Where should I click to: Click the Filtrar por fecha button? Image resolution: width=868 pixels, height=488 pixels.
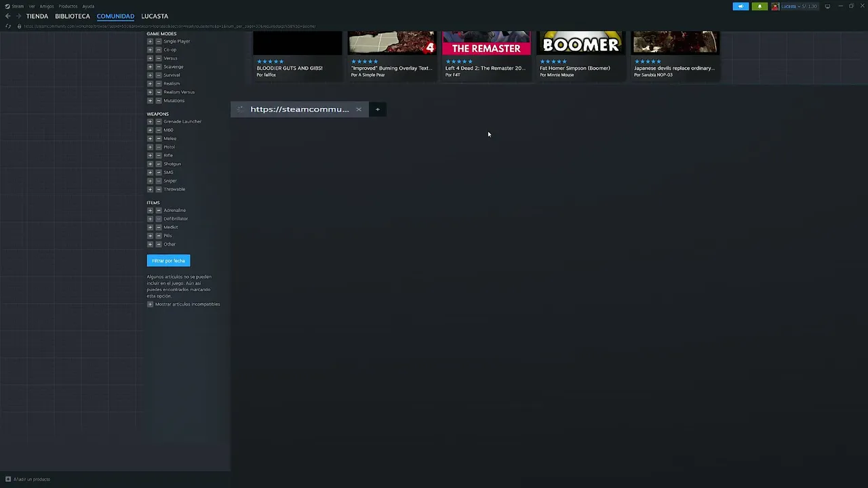[168, 261]
